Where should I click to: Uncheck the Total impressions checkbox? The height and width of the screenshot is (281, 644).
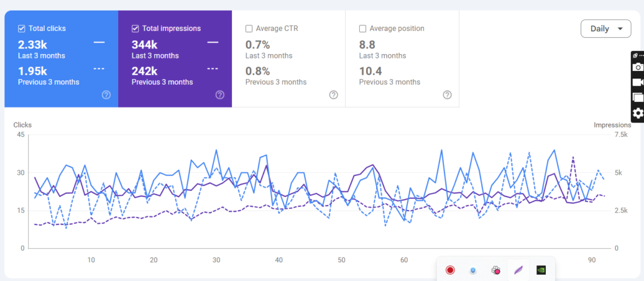[x=135, y=28]
